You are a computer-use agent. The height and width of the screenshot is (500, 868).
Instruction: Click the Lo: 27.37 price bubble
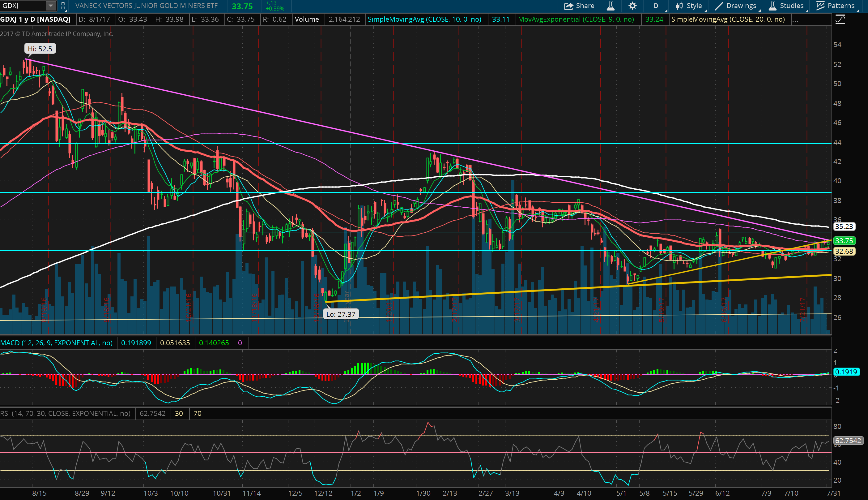(x=341, y=314)
